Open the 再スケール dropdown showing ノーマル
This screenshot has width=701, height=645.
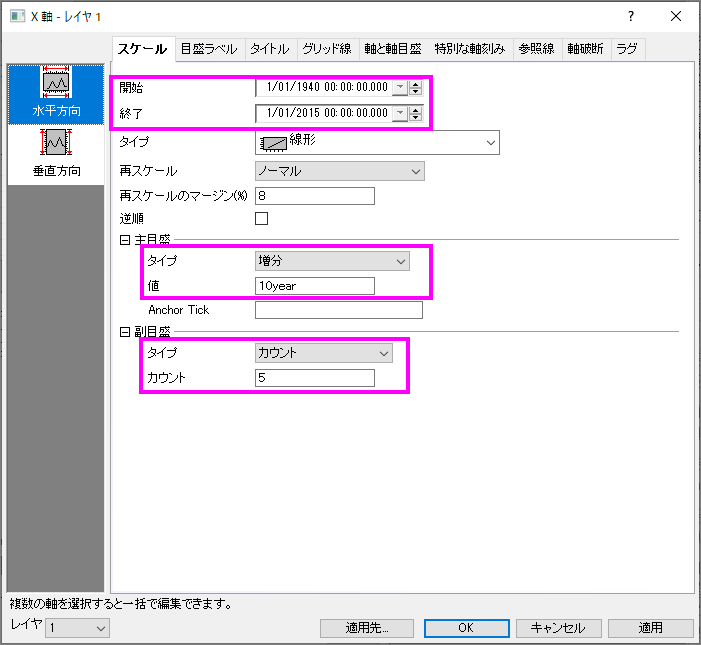point(340,171)
